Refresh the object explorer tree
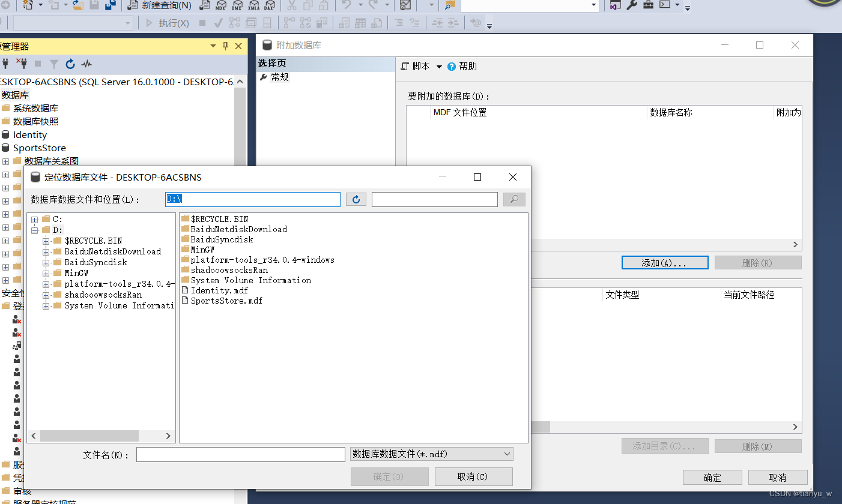The image size is (842, 504). pos(70,64)
